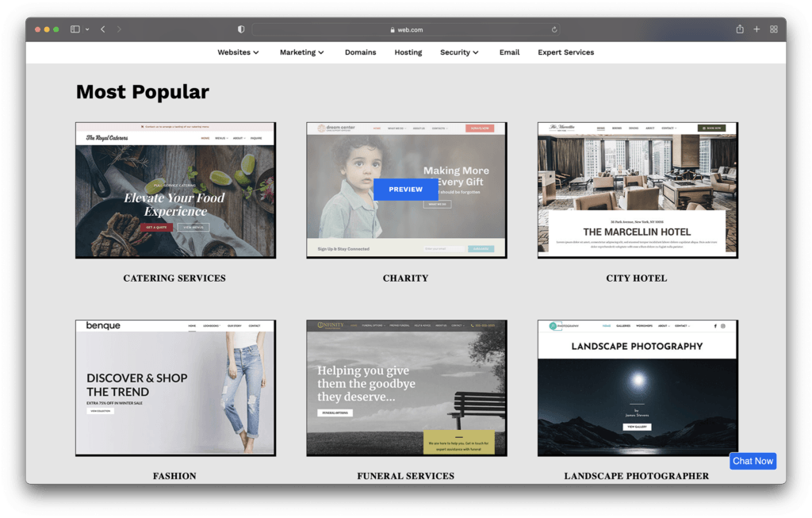Go back using the browser back arrow
Screen dimensions: 812x518
click(103, 29)
